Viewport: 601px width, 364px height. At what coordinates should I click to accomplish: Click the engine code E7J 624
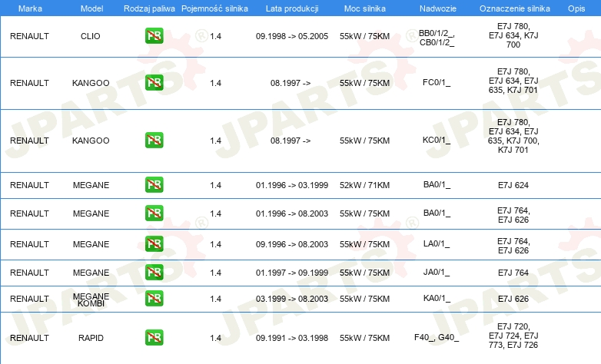click(513, 185)
